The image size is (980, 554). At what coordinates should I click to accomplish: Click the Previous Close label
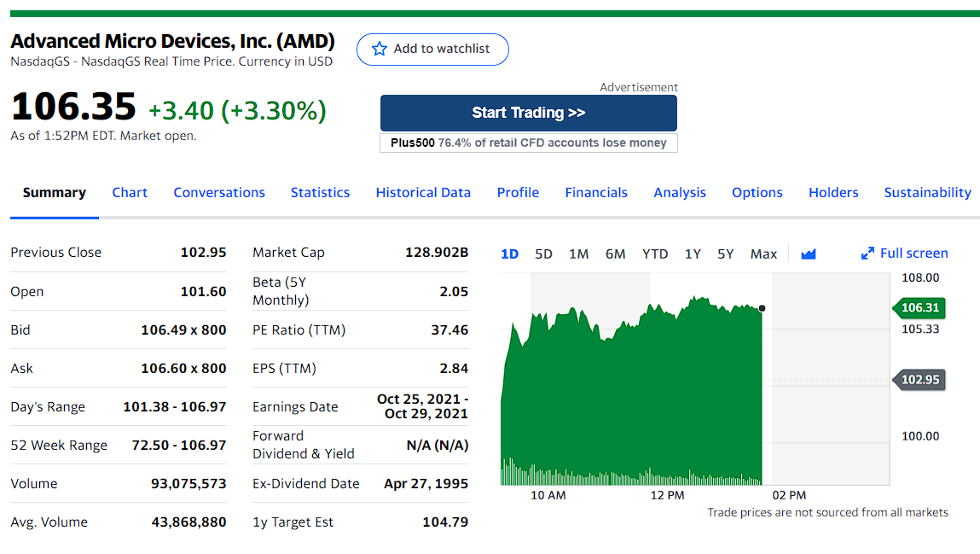click(x=55, y=253)
